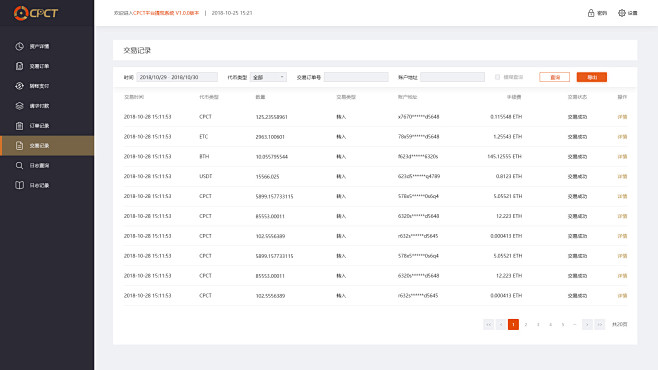Click the fee cell 0.8123 ETH
This screenshot has height=370, width=658.
click(509, 176)
